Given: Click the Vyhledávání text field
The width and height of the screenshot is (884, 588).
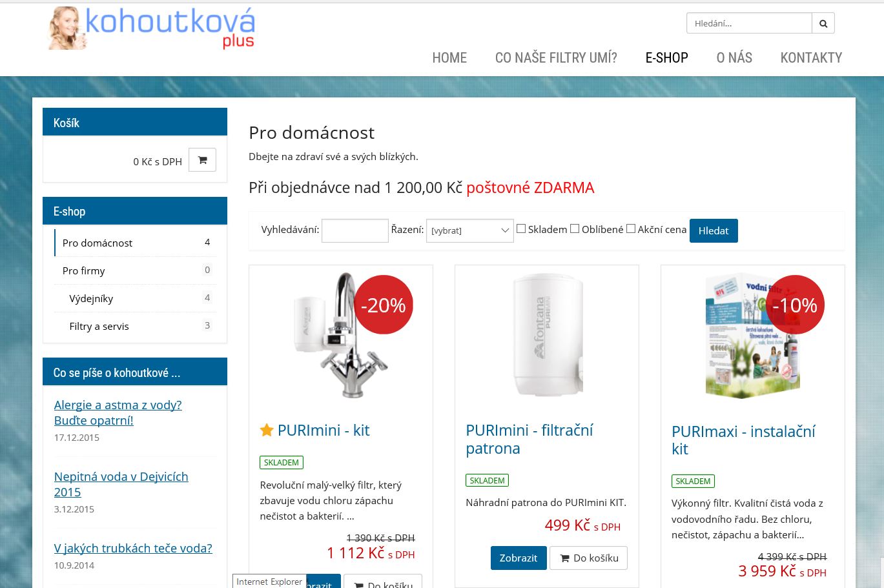Looking at the screenshot, I should coord(355,230).
